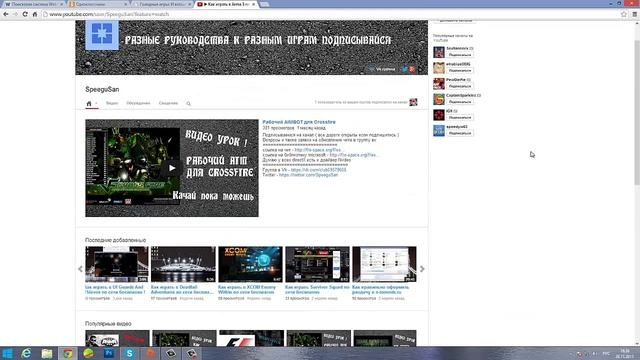The image size is (640, 360).
Task: Click the Vk группа link on banner
Action: (x=382, y=69)
